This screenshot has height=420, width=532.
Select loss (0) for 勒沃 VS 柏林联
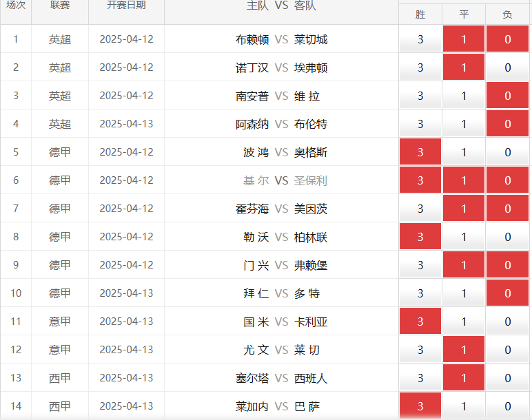click(x=507, y=237)
